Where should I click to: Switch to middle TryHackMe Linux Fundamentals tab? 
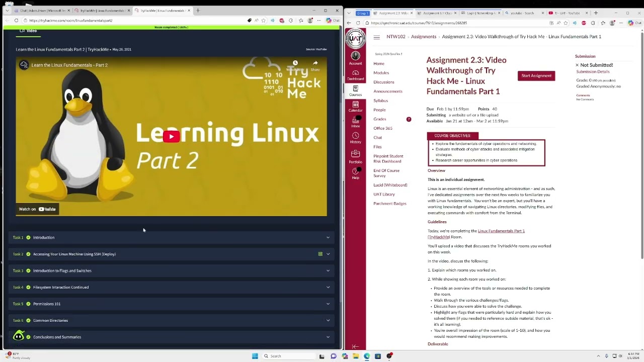(103, 11)
